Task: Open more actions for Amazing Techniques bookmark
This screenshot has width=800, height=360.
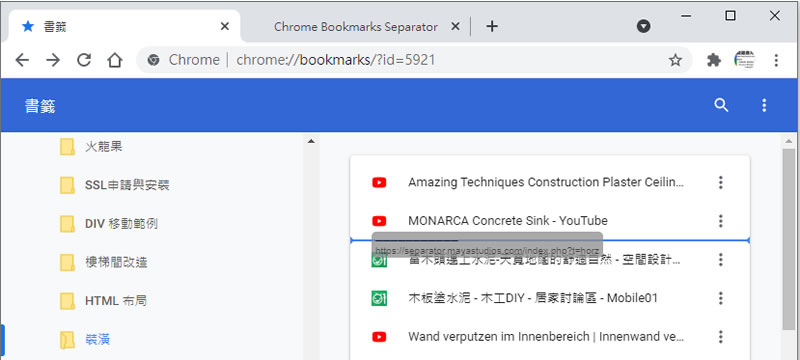Action: click(x=720, y=182)
